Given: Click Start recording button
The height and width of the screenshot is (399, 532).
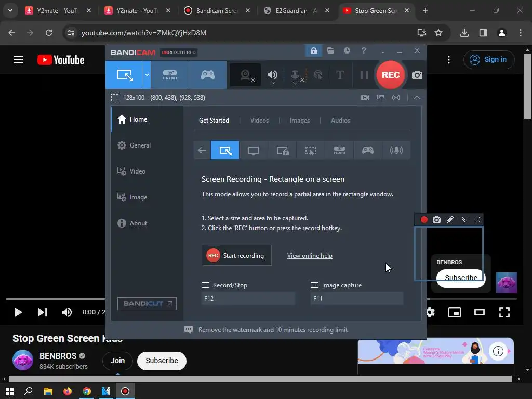Looking at the screenshot, I should click(x=236, y=256).
